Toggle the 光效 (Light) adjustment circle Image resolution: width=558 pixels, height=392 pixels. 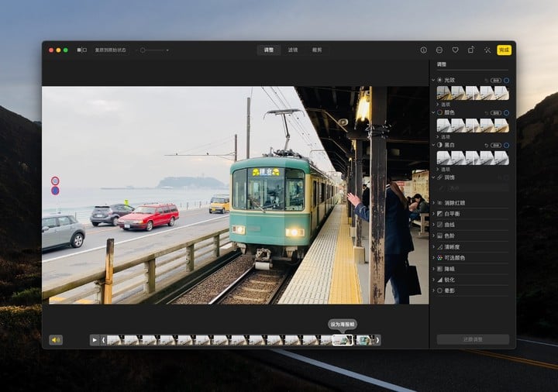point(507,80)
